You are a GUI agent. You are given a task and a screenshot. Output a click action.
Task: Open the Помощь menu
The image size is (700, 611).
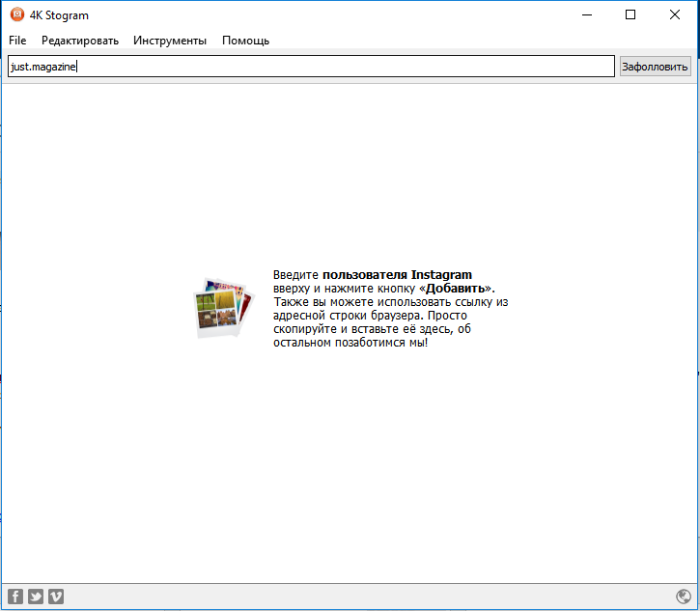[x=245, y=41]
